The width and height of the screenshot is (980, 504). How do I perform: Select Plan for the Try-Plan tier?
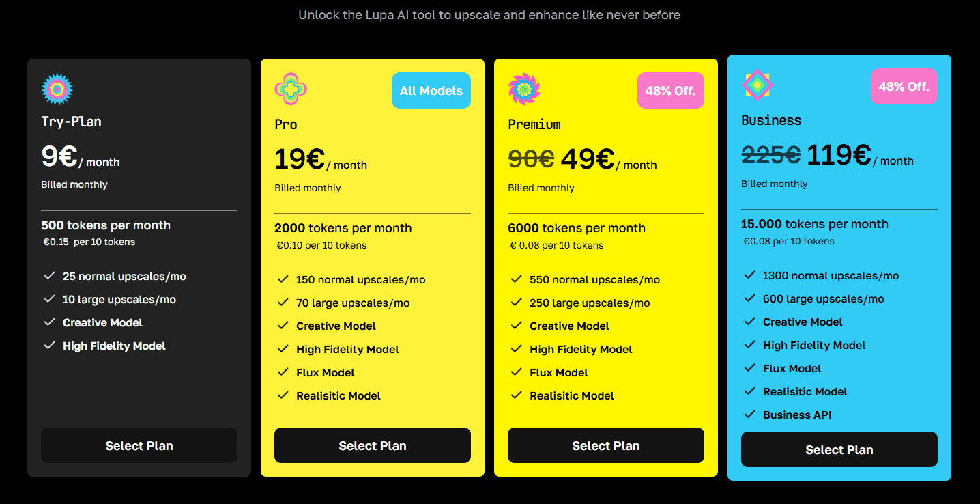[139, 445]
